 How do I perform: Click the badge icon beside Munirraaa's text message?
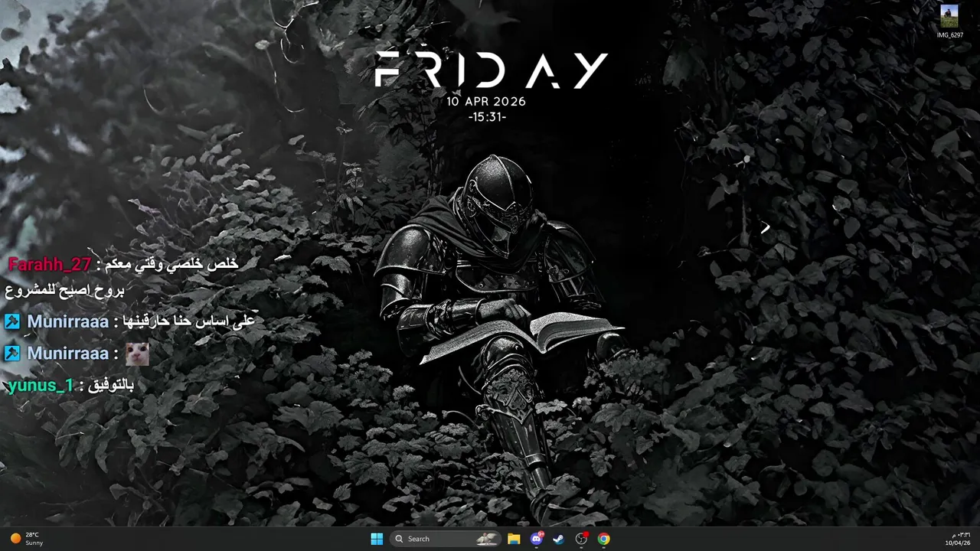(x=11, y=321)
